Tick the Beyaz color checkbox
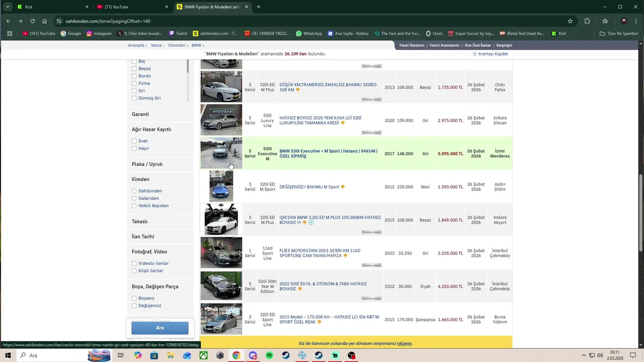 (134, 69)
